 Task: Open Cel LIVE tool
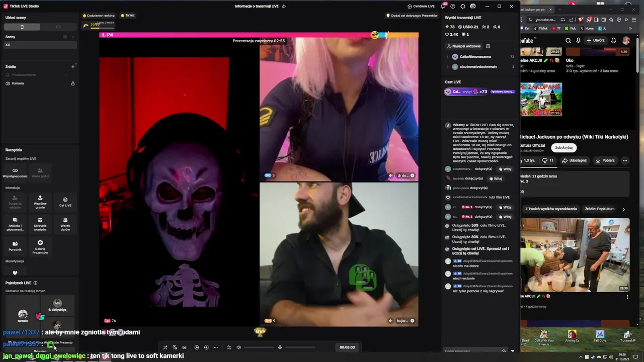[x=65, y=202]
